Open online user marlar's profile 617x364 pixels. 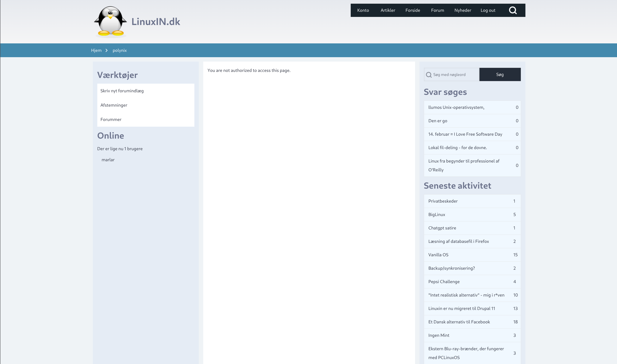pos(108,160)
